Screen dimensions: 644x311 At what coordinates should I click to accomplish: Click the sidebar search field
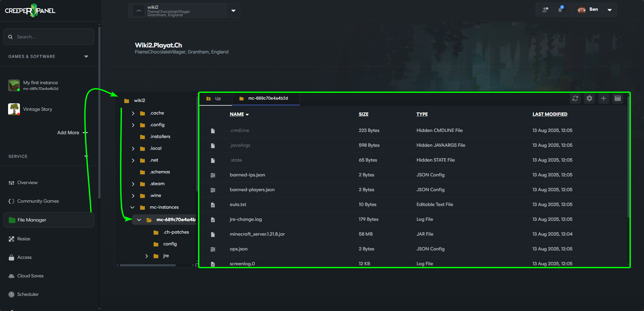49,37
